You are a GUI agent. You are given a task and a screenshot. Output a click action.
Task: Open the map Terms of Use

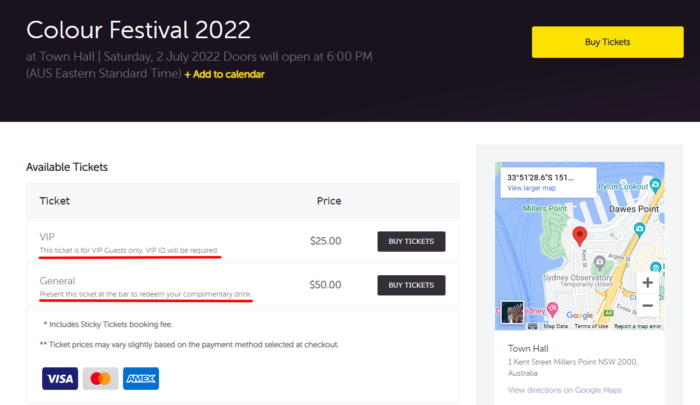pyautogui.click(x=591, y=326)
